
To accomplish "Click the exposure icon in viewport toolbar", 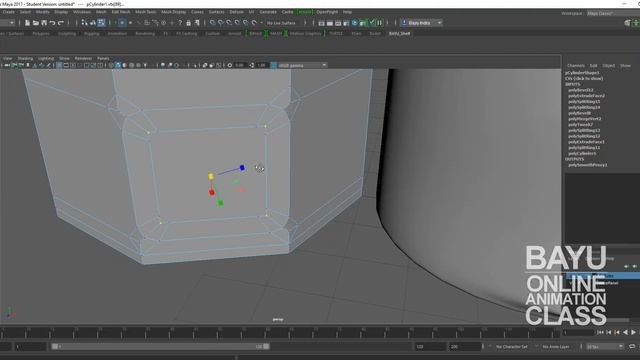I will [x=230, y=65].
